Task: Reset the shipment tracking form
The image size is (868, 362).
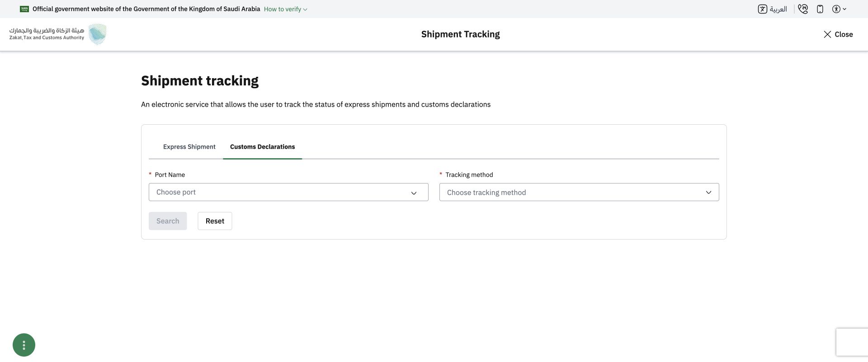Action: [x=215, y=221]
